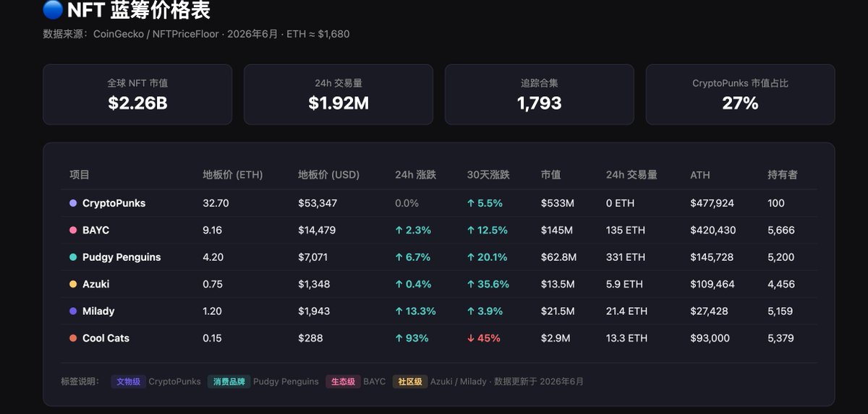This screenshot has height=414, width=868.
Task: Click the blue circle icon in the title
Action: 53,10
